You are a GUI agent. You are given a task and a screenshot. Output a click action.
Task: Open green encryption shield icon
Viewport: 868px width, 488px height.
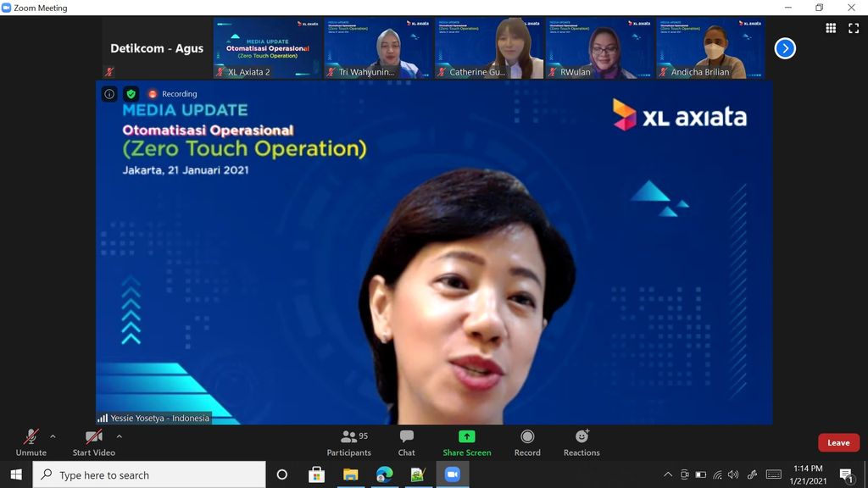pos(131,94)
